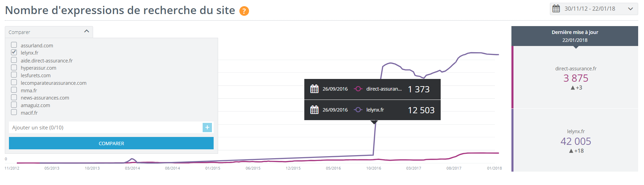Collapse the Comparer dropdown chevron
The image size is (644, 185).
(87, 31)
